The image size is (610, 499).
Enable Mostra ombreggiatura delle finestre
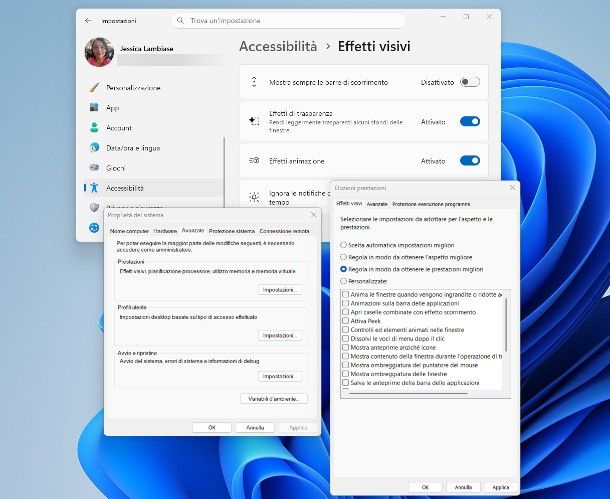(x=345, y=374)
